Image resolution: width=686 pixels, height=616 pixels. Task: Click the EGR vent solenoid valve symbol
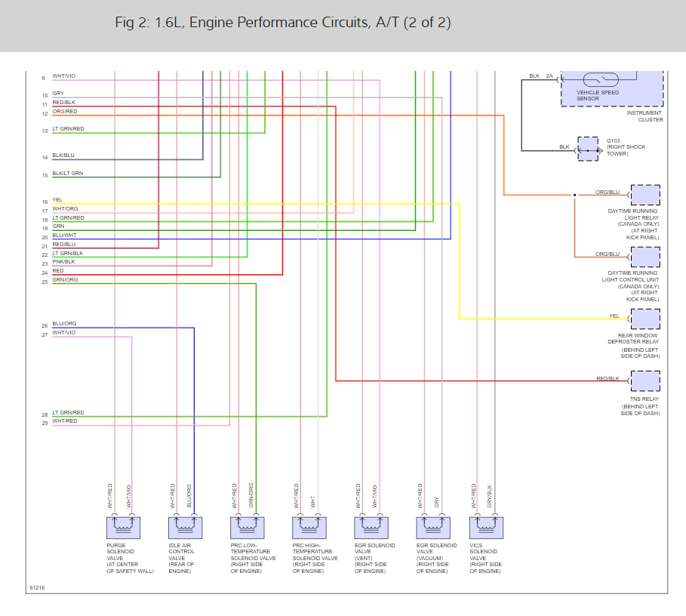[371, 528]
